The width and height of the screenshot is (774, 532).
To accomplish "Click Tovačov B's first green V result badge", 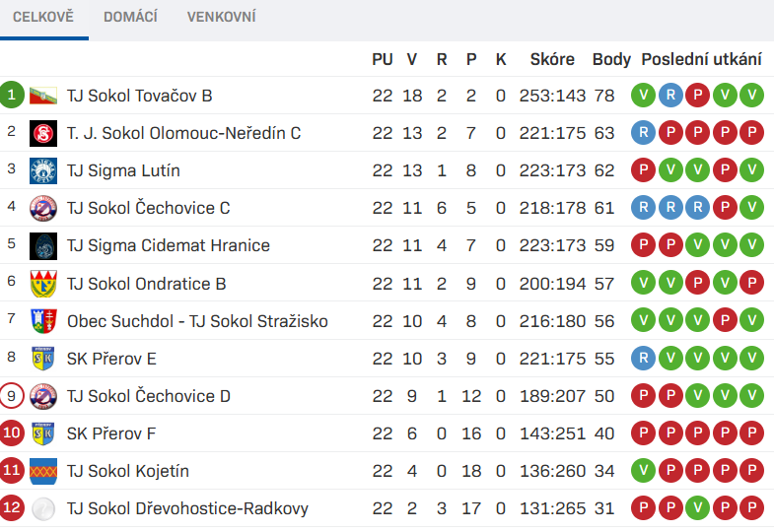I will [x=643, y=96].
